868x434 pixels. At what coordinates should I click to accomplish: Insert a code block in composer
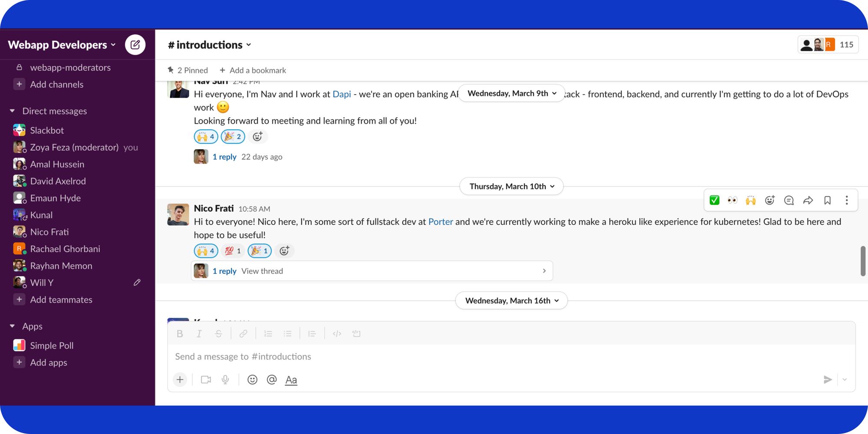coord(356,334)
